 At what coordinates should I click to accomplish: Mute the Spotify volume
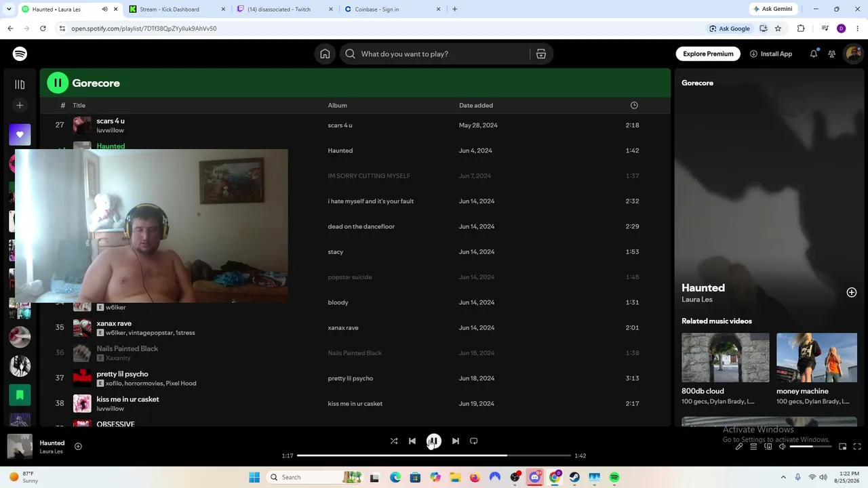(783, 447)
